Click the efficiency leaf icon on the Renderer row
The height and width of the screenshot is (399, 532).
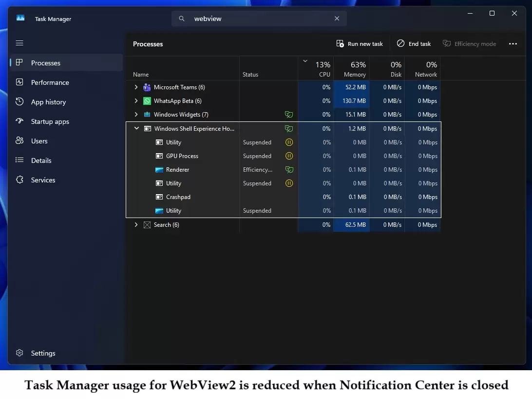coord(289,170)
